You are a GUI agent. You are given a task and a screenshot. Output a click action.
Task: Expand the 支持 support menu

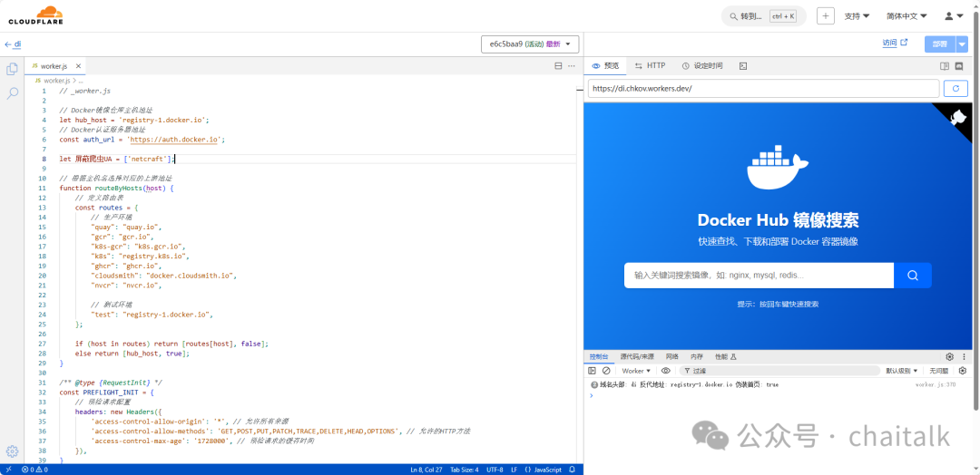coord(857,16)
